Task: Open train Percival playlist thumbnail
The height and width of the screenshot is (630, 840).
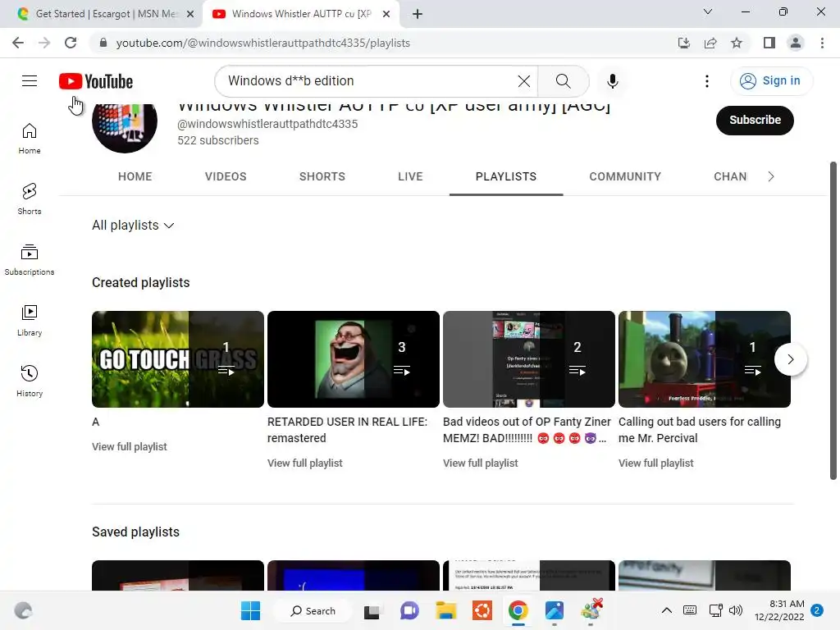Action: [x=704, y=359]
